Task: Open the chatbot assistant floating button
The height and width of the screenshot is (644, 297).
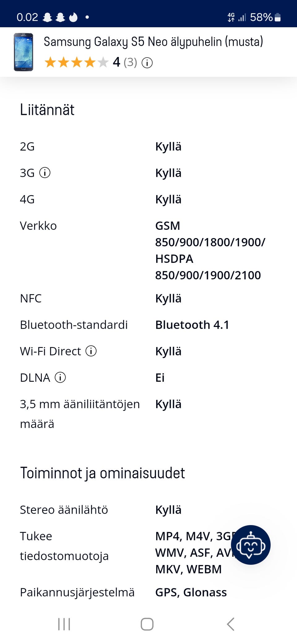Action: pyautogui.click(x=251, y=545)
